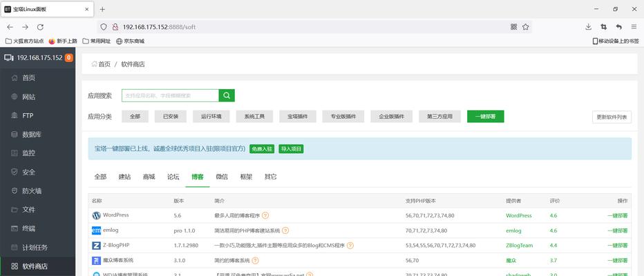Click the green 免费入驻 button
This screenshot has width=644, height=276.
tap(262, 149)
